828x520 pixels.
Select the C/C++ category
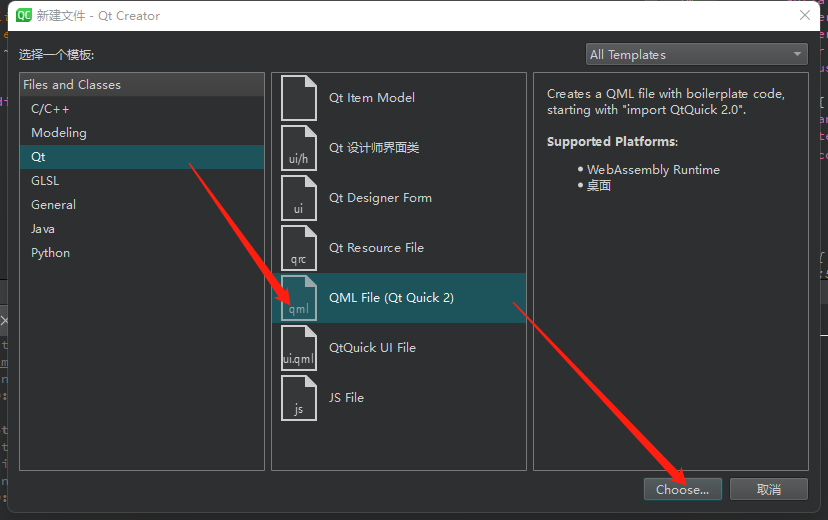142,109
